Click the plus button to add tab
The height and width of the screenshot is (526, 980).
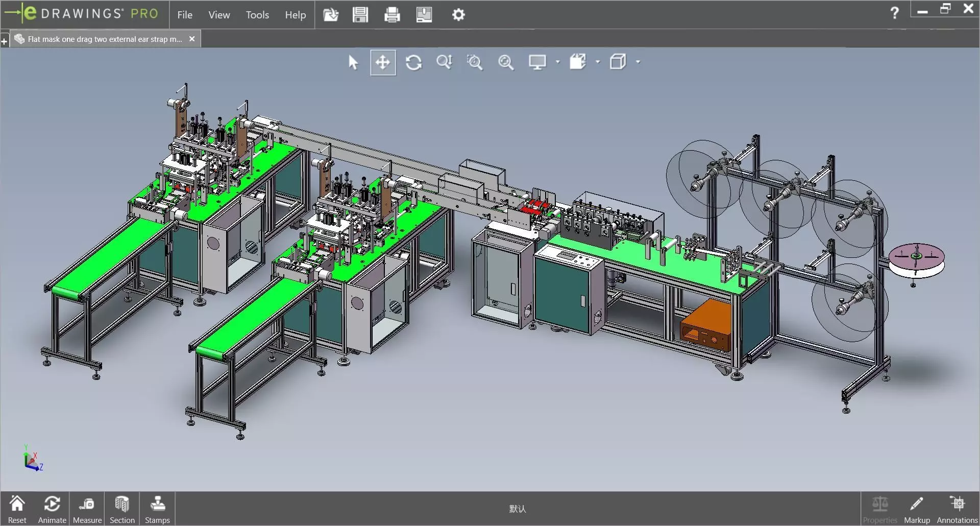4,41
